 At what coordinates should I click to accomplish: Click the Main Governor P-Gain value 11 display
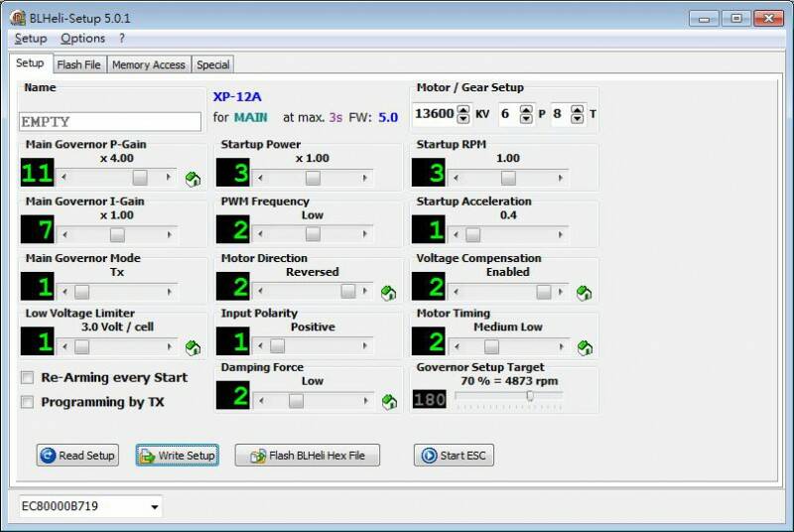tap(38, 173)
